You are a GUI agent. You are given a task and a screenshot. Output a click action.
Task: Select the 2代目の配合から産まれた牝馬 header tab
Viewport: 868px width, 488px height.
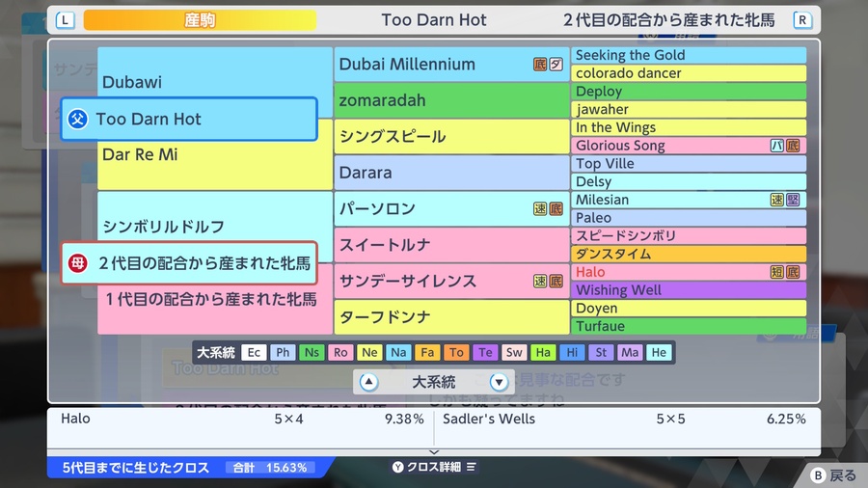pyautogui.click(x=668, y=20)
